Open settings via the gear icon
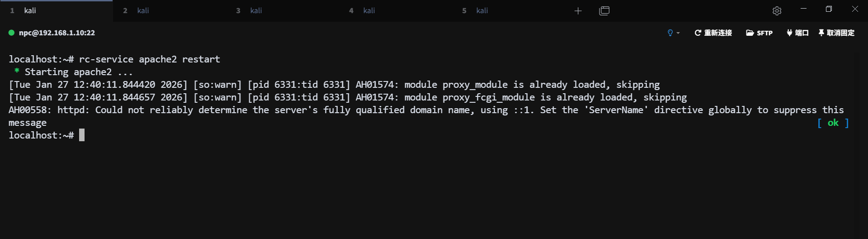 pos(777,11)
